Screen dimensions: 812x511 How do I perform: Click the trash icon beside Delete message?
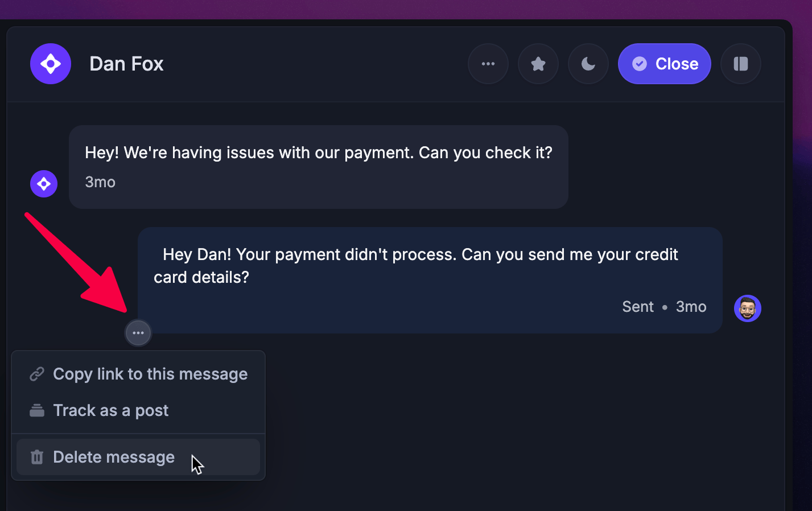point(37,457)
